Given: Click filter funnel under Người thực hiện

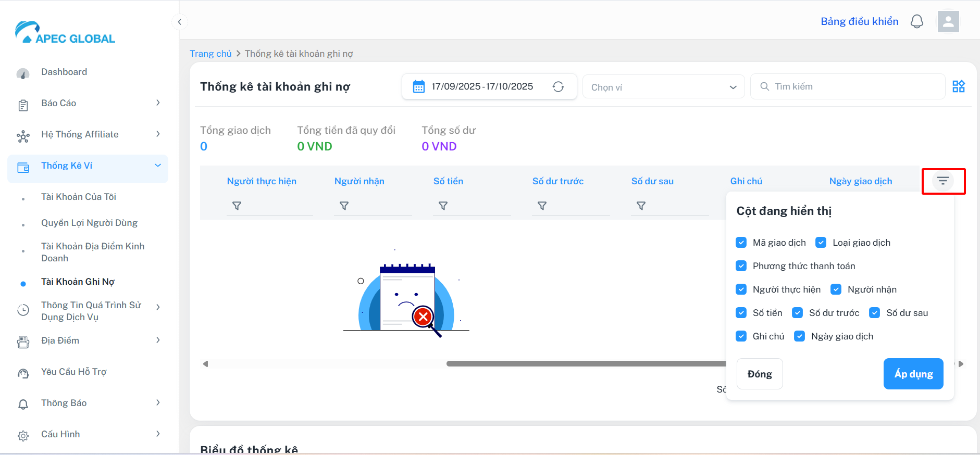Looking at the screenshot, I should pos(237,206).
